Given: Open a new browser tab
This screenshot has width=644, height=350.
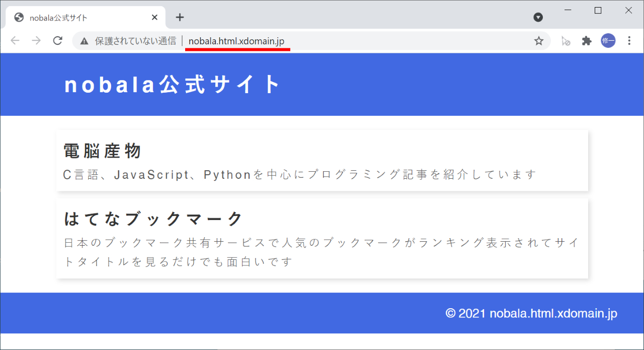Looking at the screenshot, I should (180, 18).
